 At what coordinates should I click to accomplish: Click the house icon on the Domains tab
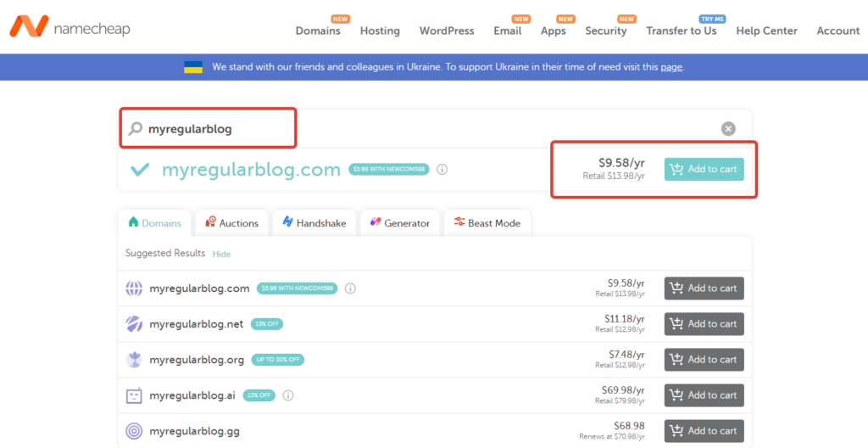[x=133, y=221]
